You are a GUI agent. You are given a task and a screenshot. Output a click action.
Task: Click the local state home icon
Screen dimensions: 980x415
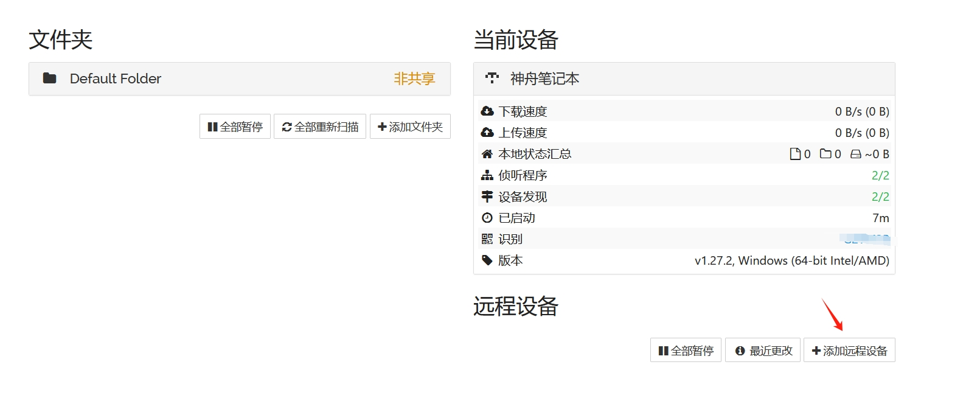tap(487, 154)
